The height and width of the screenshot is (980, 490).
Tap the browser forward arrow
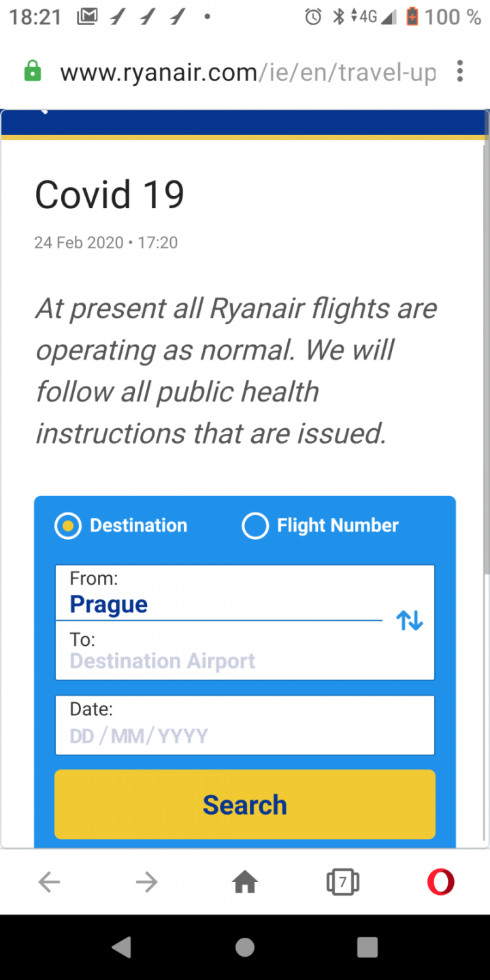(146, 883)
